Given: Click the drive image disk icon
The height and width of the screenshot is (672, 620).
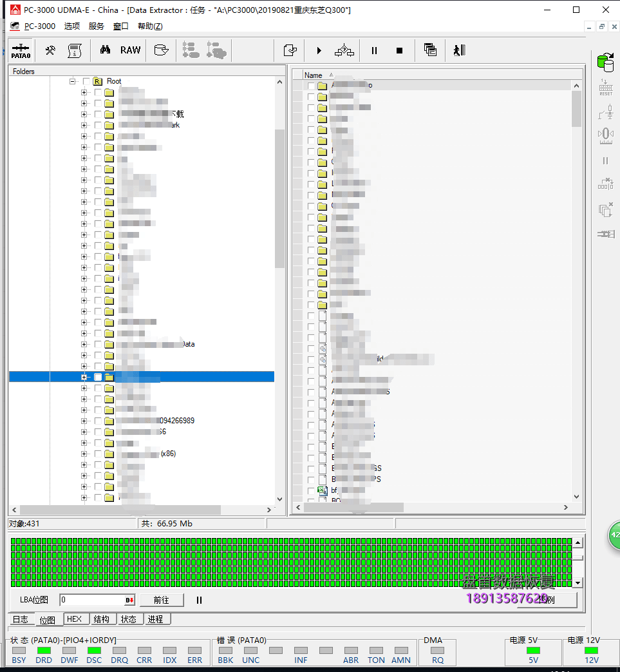Looking at the screenshot, I should pos(161,50).
